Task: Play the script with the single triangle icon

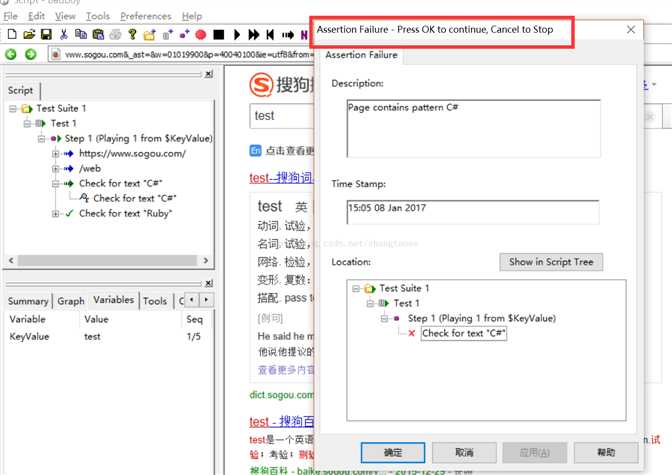Action: tap(237, 34)
